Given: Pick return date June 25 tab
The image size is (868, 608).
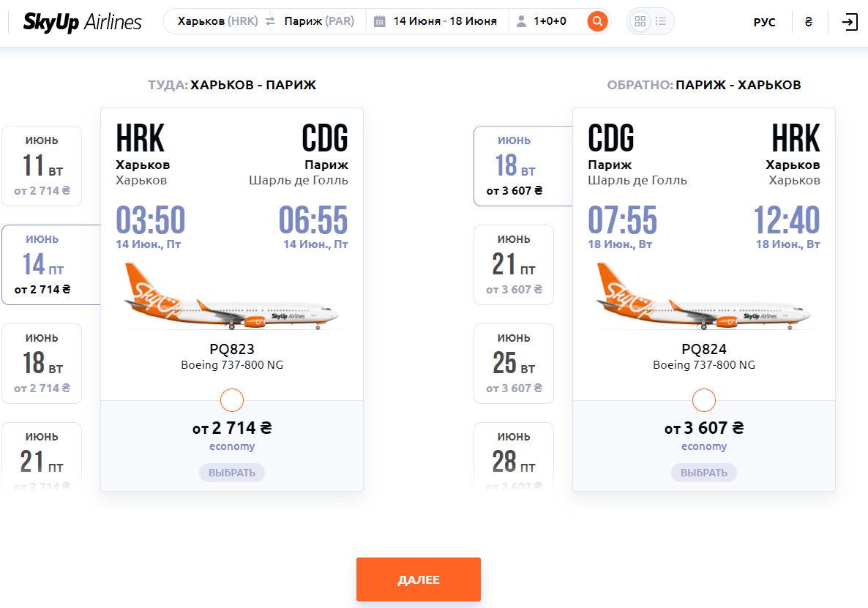Looking at the screenshot, I should click(x=514, y=364).
